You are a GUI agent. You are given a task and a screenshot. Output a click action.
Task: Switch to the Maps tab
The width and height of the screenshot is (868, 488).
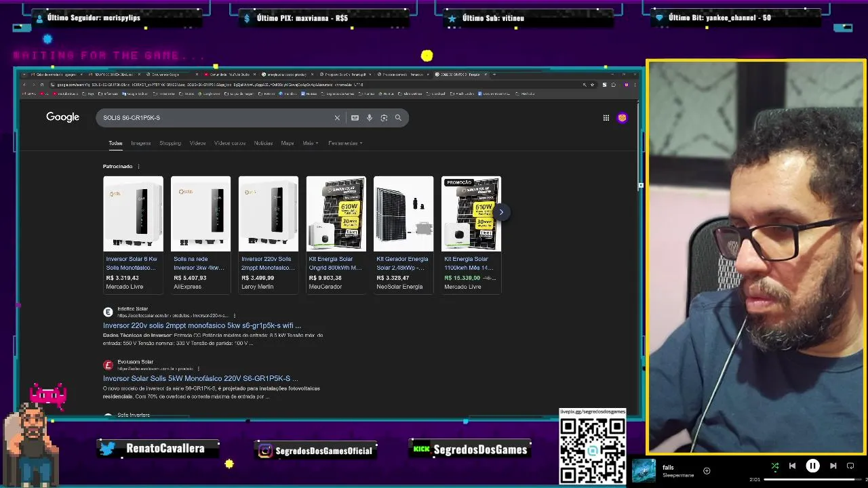pyautogui.click(x=288, y=143)
